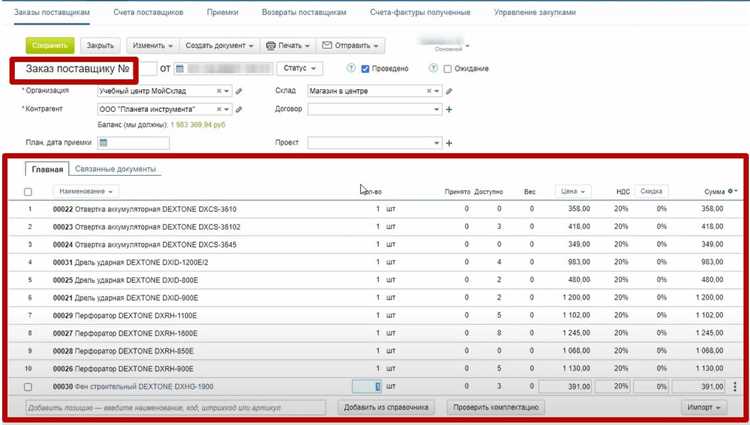Image resolution: width=750 pixels, height=425 pixels.
Task: Click the add position search input field
Action: point(174,408)
